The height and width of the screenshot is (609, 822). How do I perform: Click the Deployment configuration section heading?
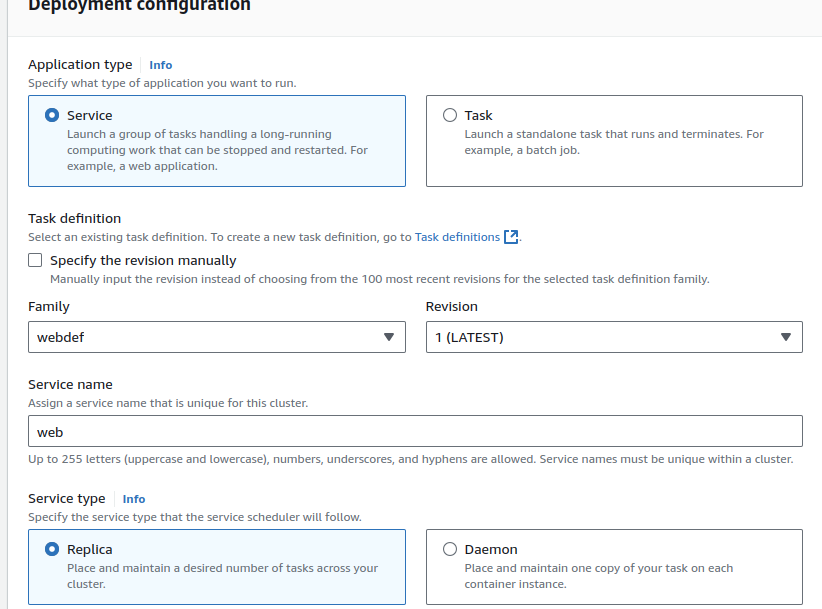(140, 6)
